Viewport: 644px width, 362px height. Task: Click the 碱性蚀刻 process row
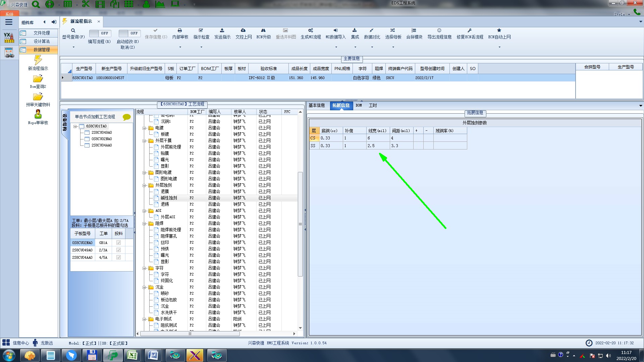point(216,198)
